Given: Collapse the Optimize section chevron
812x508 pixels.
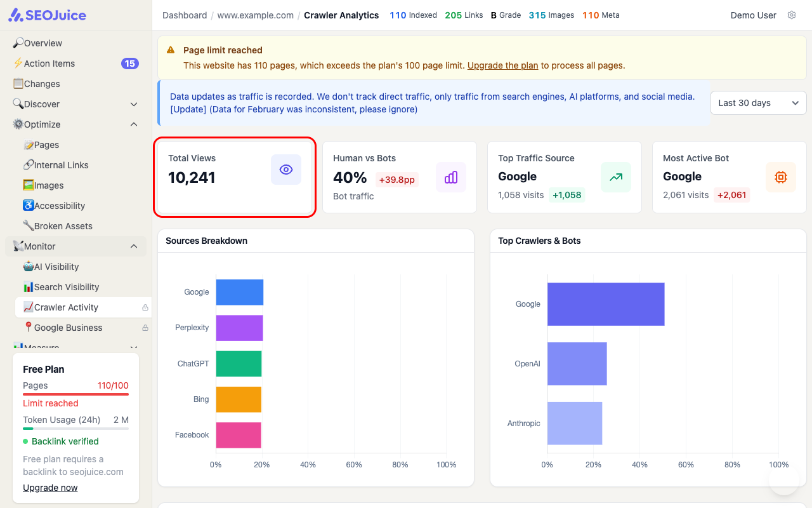Looking at the screenshot, I should point(134,124).
